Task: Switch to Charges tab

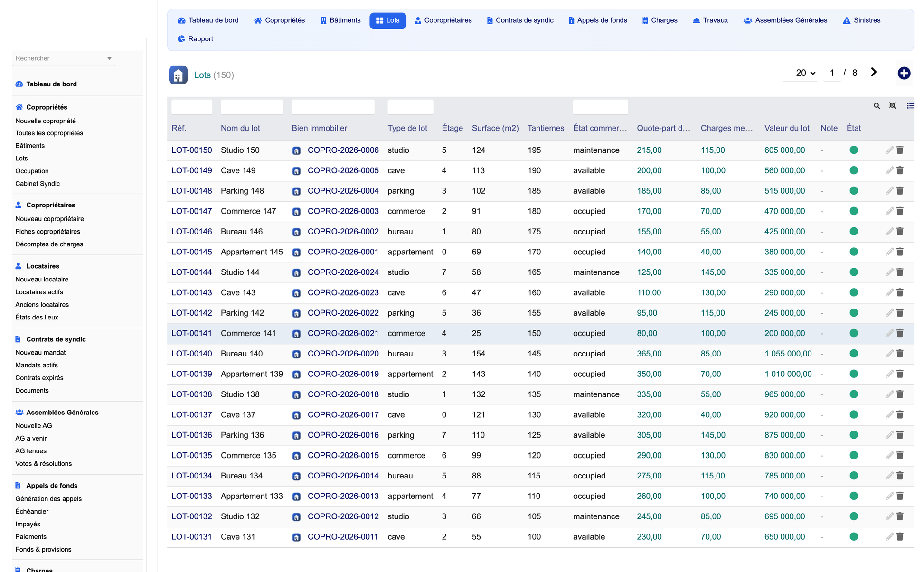Action: tap(660, 20)
